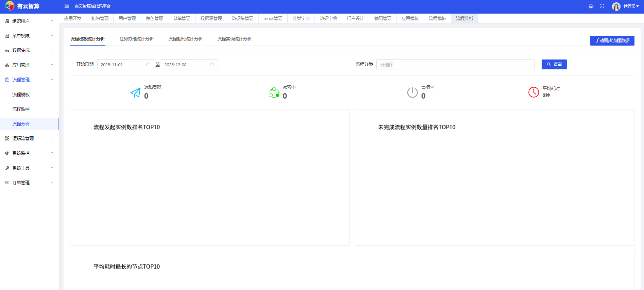Click the power 已结束 icon
Image resolution: width=644 pixels, height=290 pixels.
412,92
